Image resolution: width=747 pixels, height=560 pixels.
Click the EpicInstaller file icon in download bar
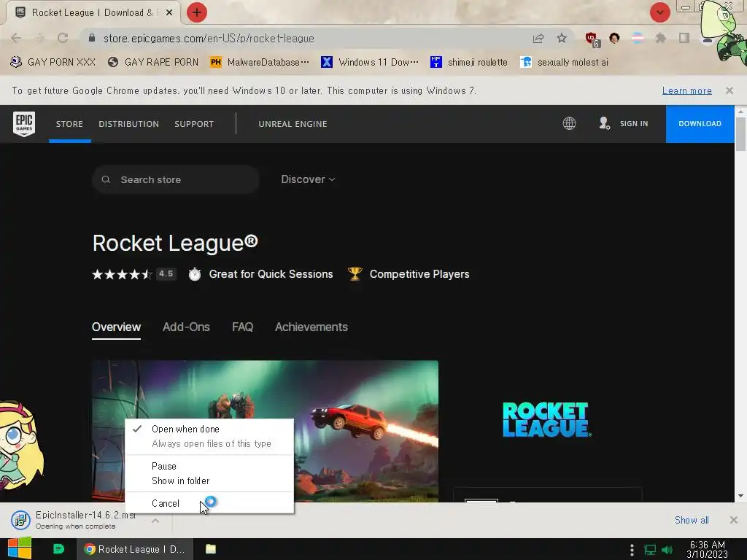(20, 520)
